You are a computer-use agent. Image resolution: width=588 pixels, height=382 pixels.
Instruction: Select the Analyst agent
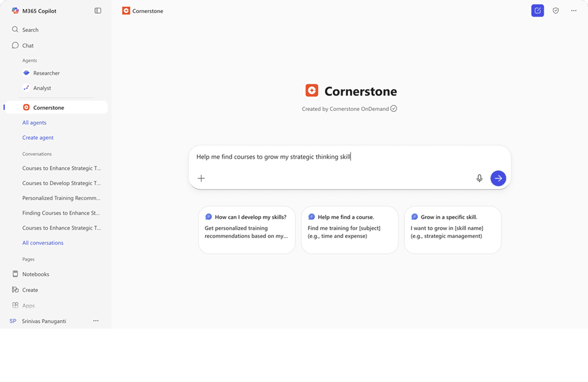[42, 88]
